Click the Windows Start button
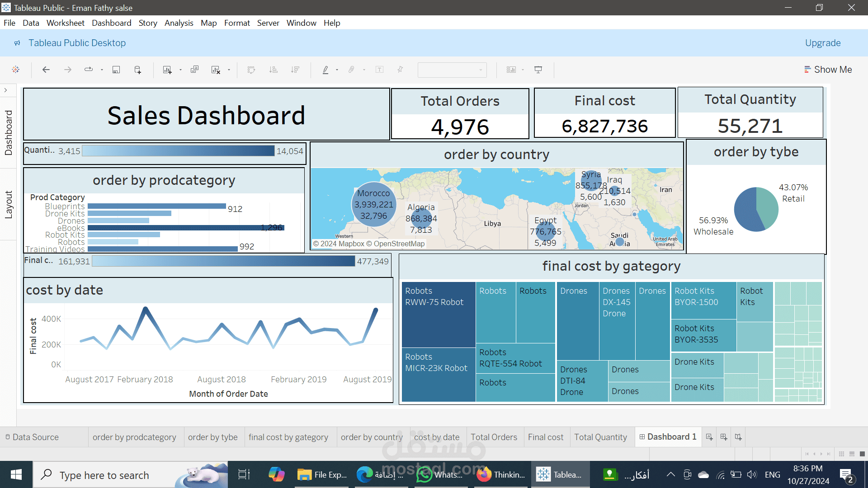868x488 pixels. click(16, 474)
